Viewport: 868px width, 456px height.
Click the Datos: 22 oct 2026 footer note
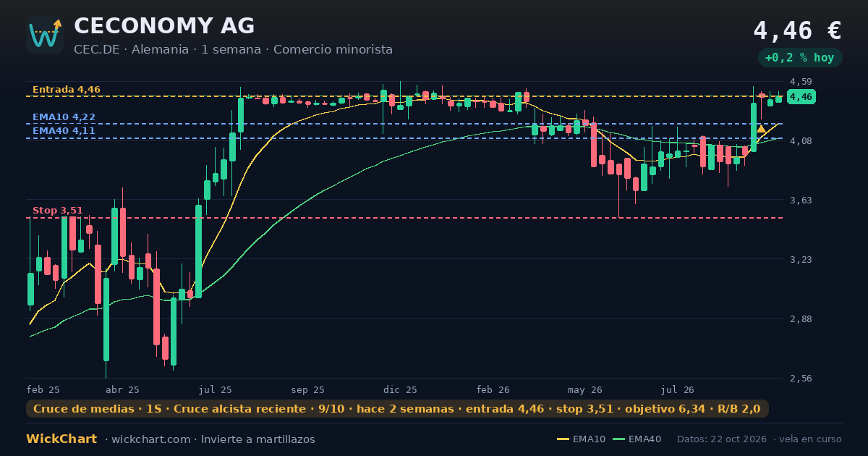click(723, 439)
